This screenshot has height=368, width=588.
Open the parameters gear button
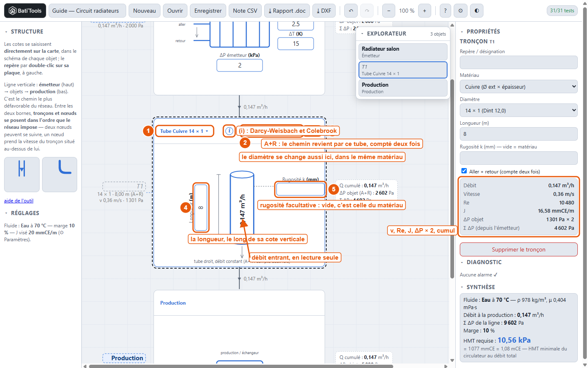461,11
